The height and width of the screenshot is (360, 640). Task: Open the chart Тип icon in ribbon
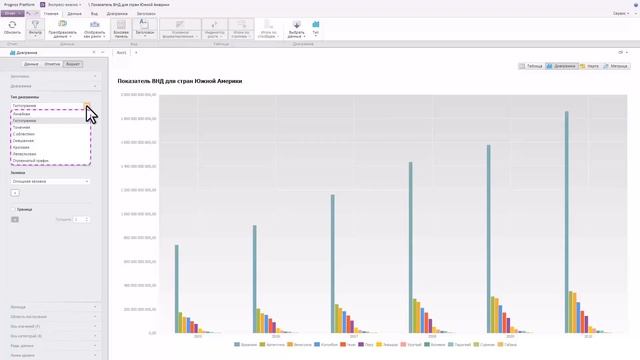[316, 24]
